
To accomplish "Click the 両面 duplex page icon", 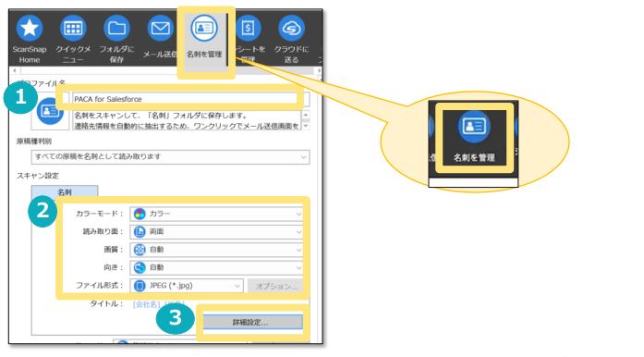I will click(x=140, y=232).
